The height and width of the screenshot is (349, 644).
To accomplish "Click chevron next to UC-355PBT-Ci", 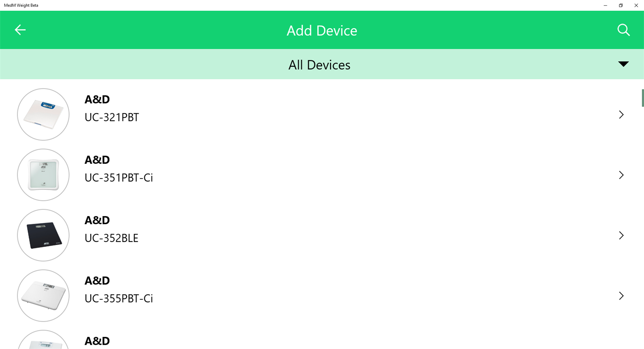I will click(x=621, y=296).
